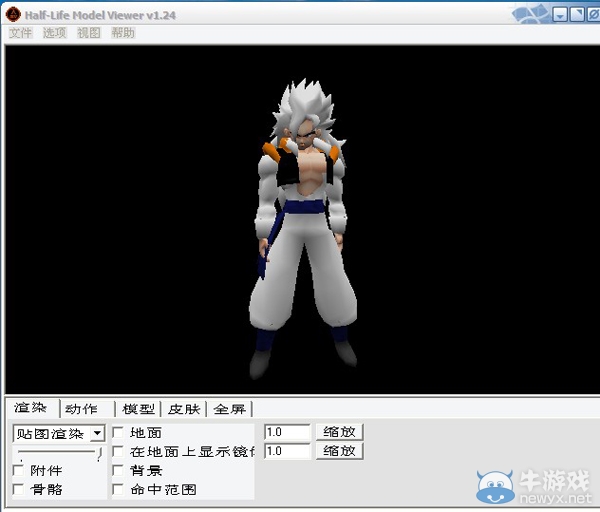Click the first 1.0 scale input field
The image size is (600, 512).
coord(287,432)
